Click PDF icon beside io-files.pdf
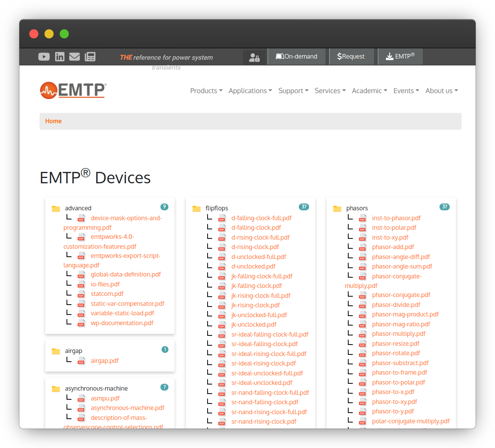495x448 pixels. click(81, 284)
